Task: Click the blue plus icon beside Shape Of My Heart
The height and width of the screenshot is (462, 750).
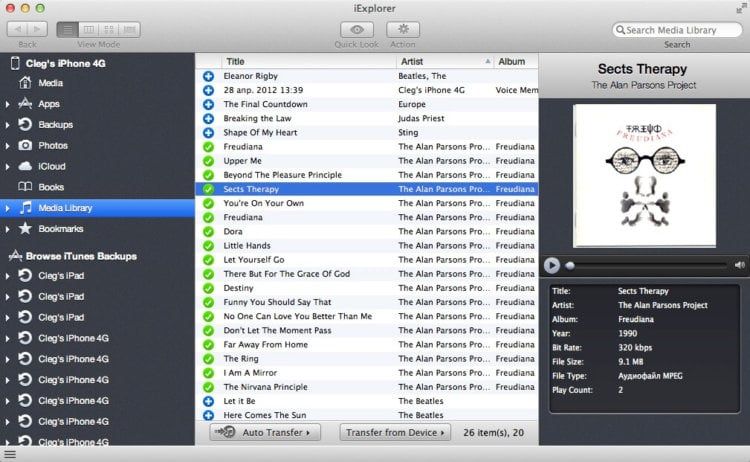Action: tap(209, 132)
